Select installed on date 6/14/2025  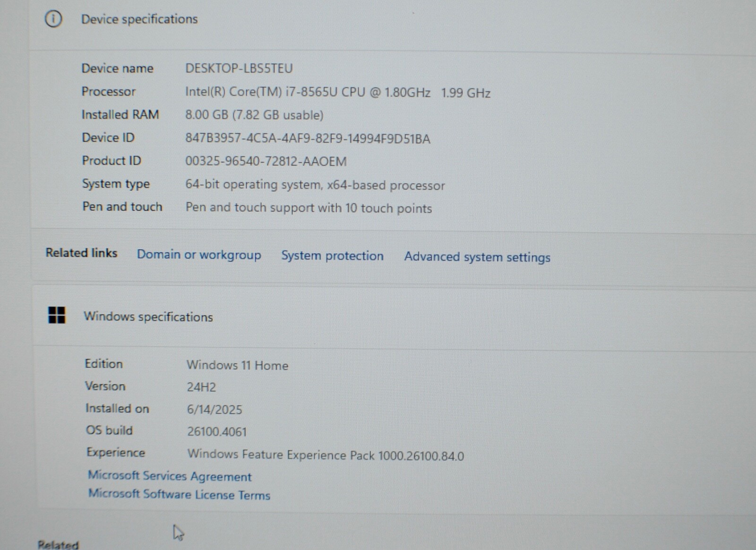[215, 410]
